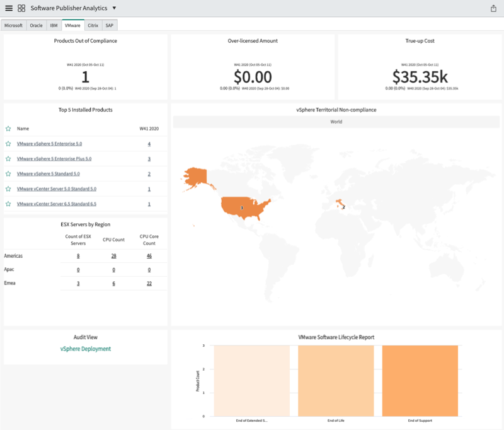Click Americas ESX server count 8
This screenshot has height=430, width=504.
click(78, 256)
